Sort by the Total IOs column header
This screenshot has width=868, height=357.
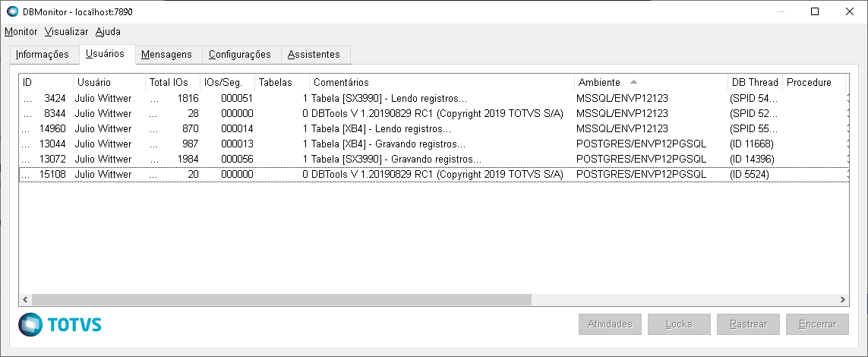pos(172,82)
